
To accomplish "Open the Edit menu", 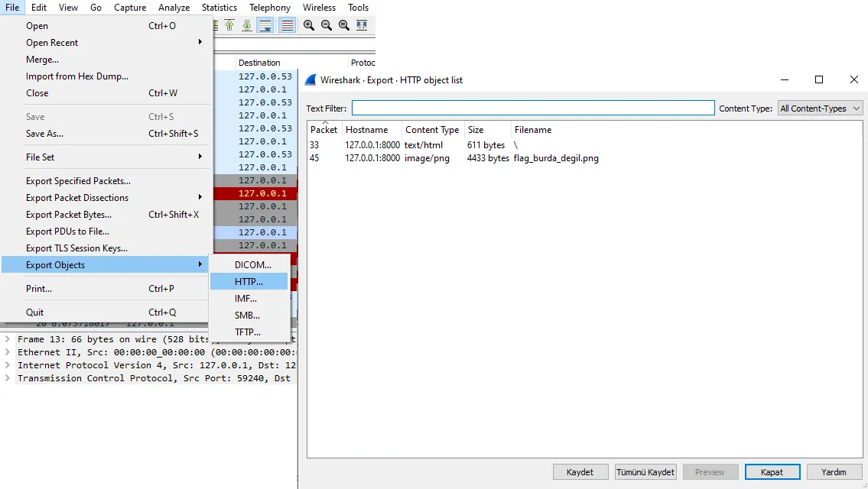I will (x=39, y=7).
